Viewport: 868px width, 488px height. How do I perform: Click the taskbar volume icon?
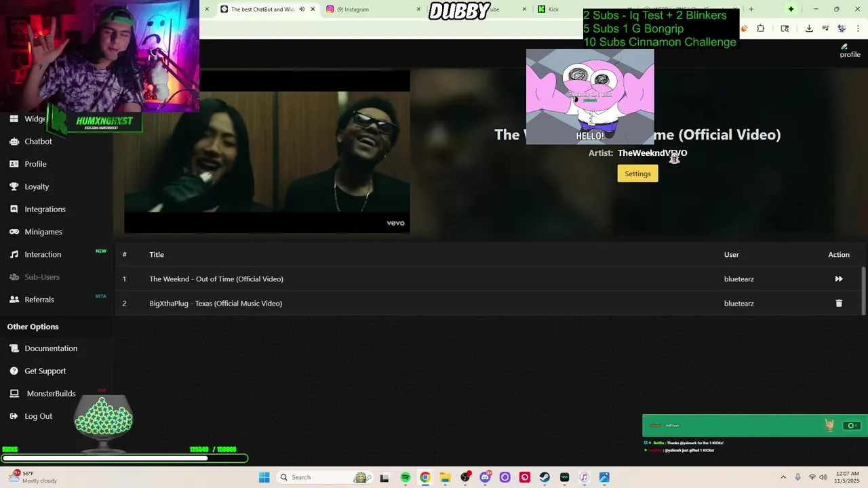(x=823, y=477)
